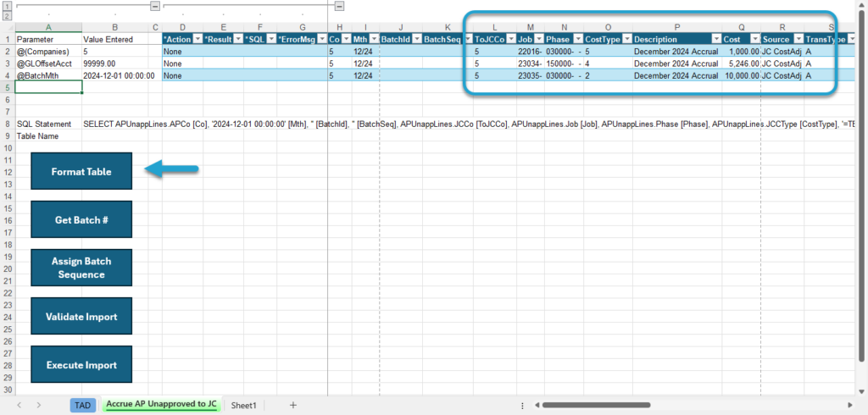Open the *Result column filter dropdown
The image size is (868, 415).
click(236, 39)
